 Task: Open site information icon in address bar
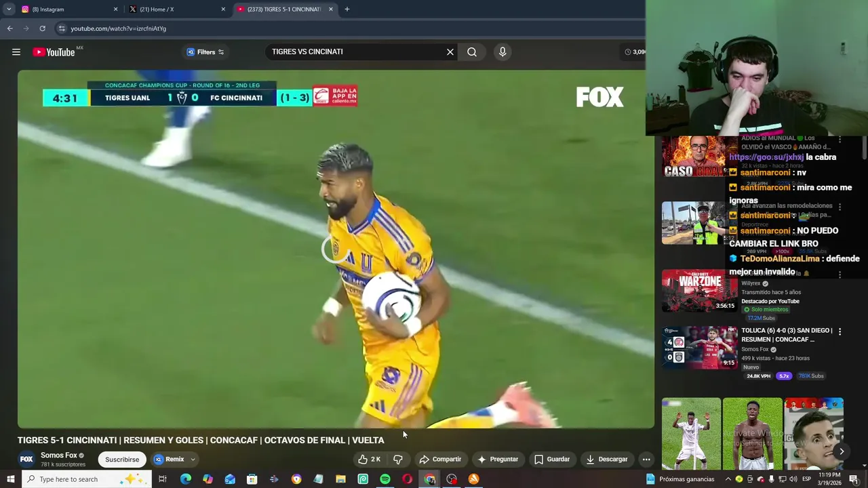pos(61,28)
